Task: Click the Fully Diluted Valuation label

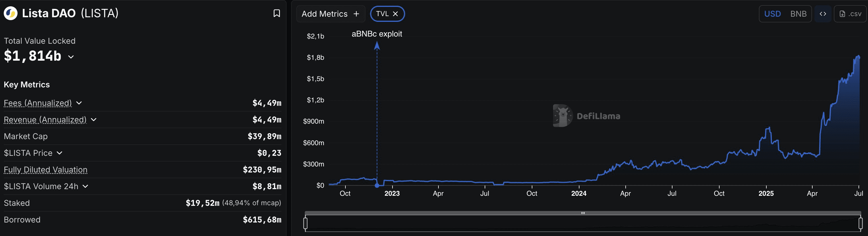Action: (45, 170)
